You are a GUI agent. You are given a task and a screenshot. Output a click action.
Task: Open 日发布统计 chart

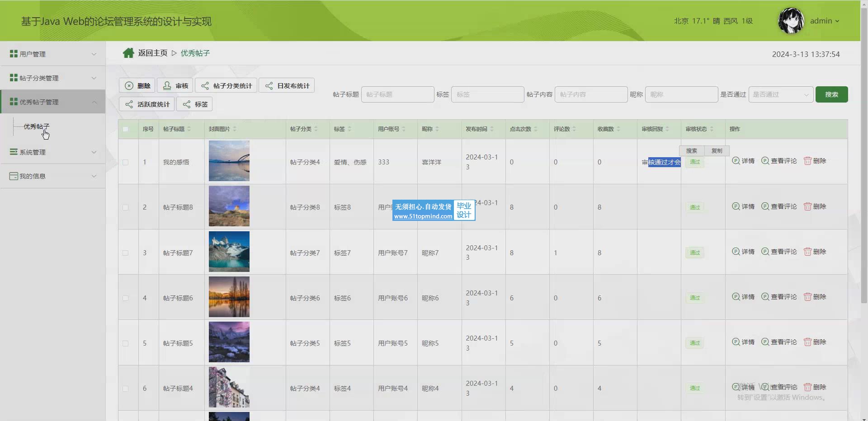[x=287, y=85]
